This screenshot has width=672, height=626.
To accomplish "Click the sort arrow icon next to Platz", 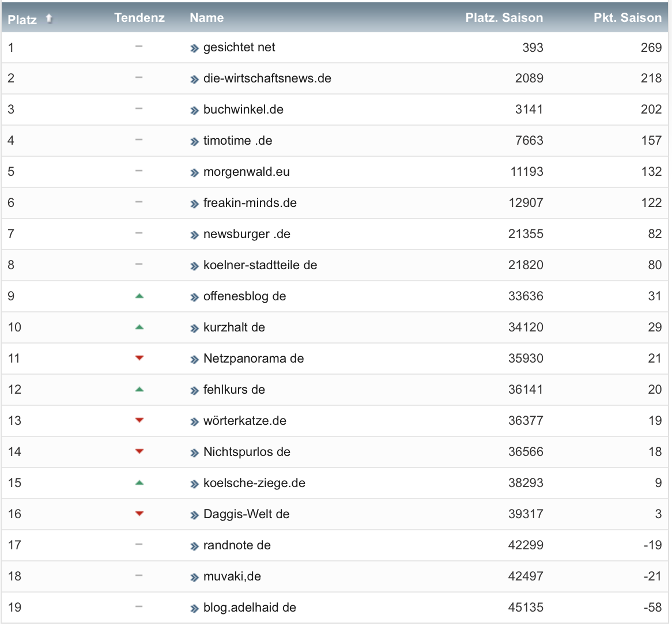I will (49, 18).
